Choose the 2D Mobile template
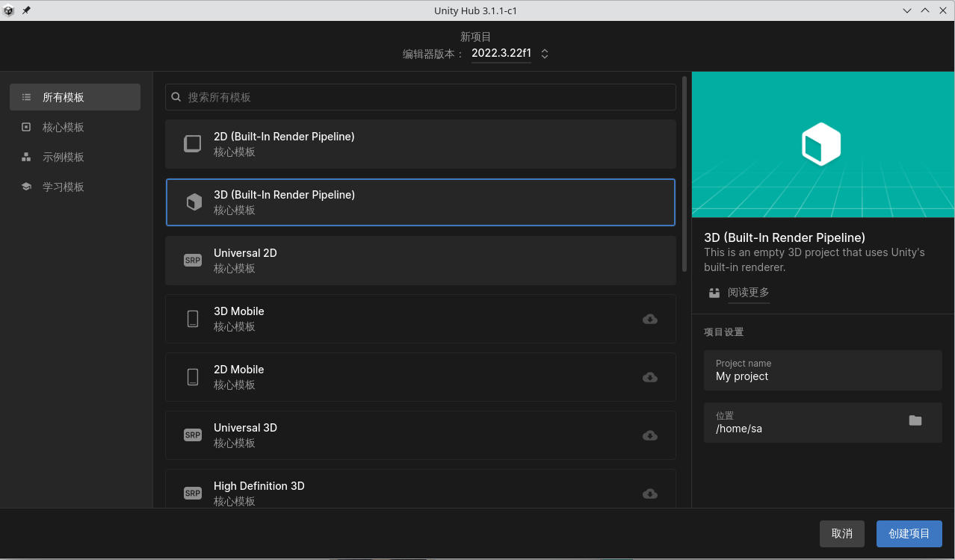The height and width of the screenshot is (560, 955). [x=421, y=377]
